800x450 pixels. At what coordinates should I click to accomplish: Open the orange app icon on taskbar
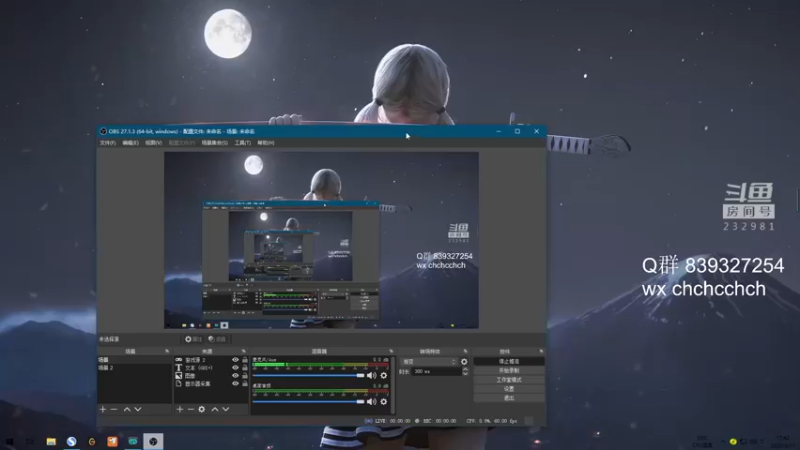click(112, 441)
